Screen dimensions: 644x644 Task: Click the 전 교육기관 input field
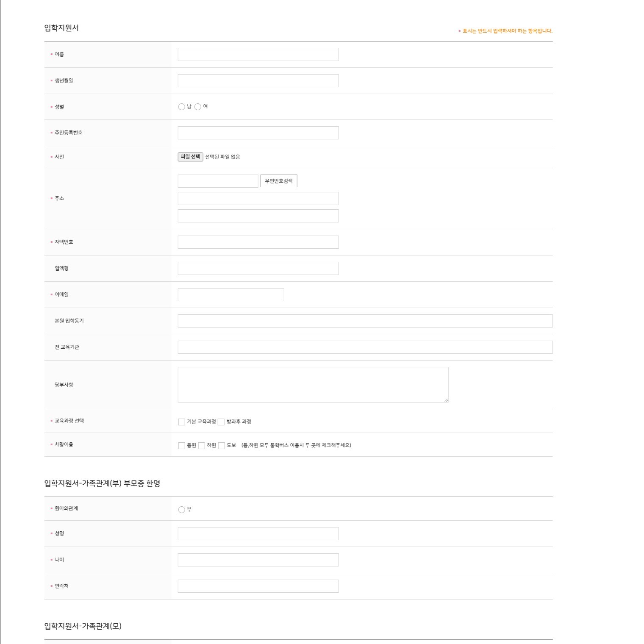click(x=365, y=347)
